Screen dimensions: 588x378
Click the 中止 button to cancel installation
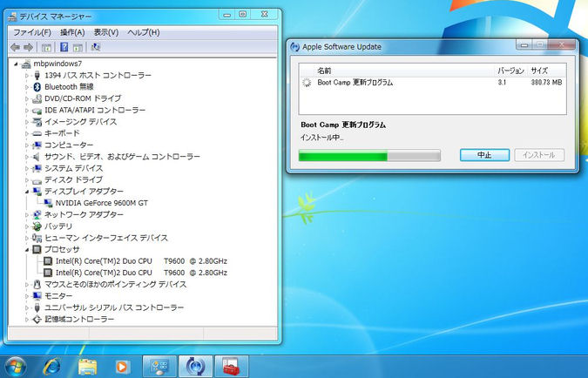484,155
